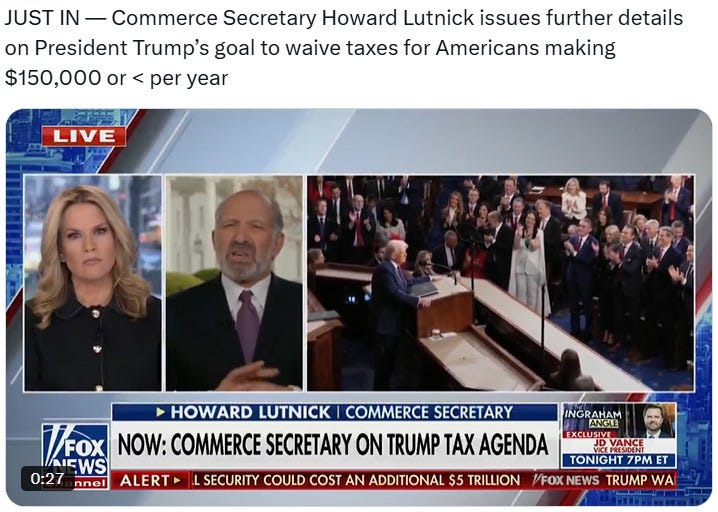Click the blonde news anchor video panel

(x=92, y=283)
